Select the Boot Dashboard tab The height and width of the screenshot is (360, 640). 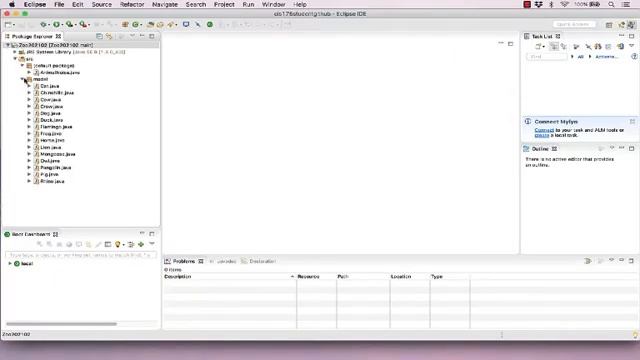(31, 234)
